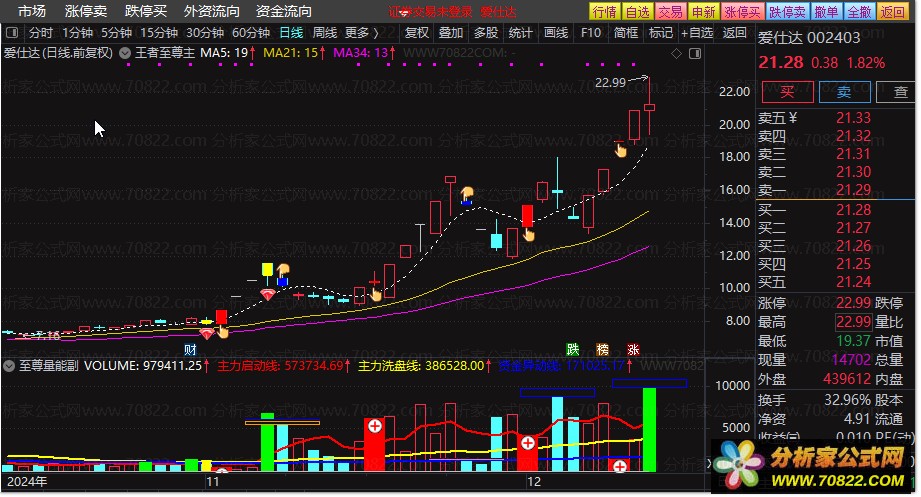
Task: Open the 资金流向 menu
Action: point(284,11)
